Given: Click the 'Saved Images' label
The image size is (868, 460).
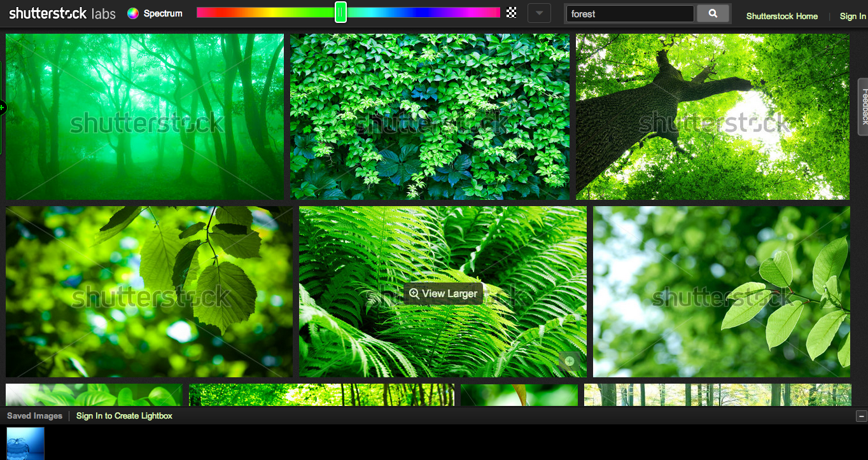Looking at the screenshot, I should [35, 415].
